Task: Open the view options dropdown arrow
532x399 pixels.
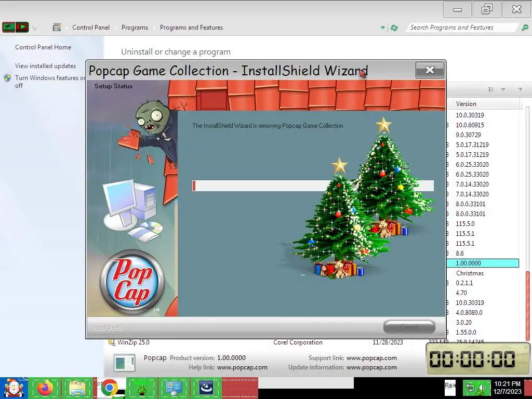Action: [x=503, y=89]
